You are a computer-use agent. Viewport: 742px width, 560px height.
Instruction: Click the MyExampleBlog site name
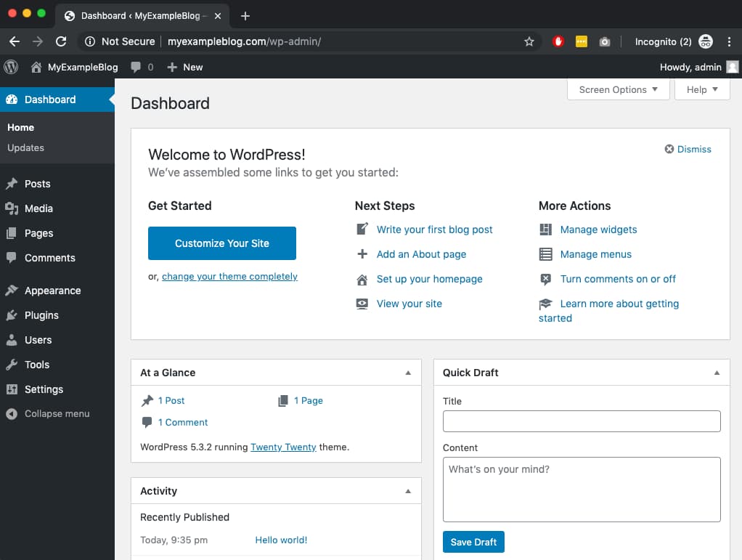[83, 68]
